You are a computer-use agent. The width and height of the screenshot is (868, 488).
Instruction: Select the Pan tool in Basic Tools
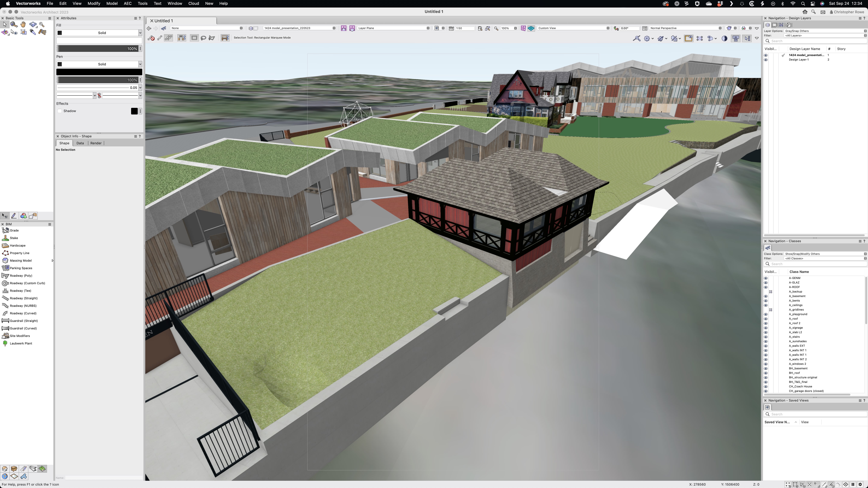pos(23,24)
